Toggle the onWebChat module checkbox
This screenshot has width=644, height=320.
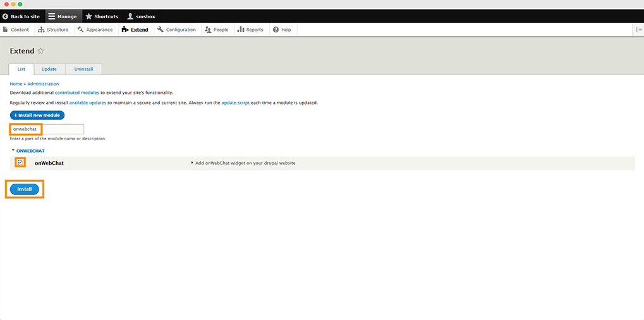pos(20,163)
